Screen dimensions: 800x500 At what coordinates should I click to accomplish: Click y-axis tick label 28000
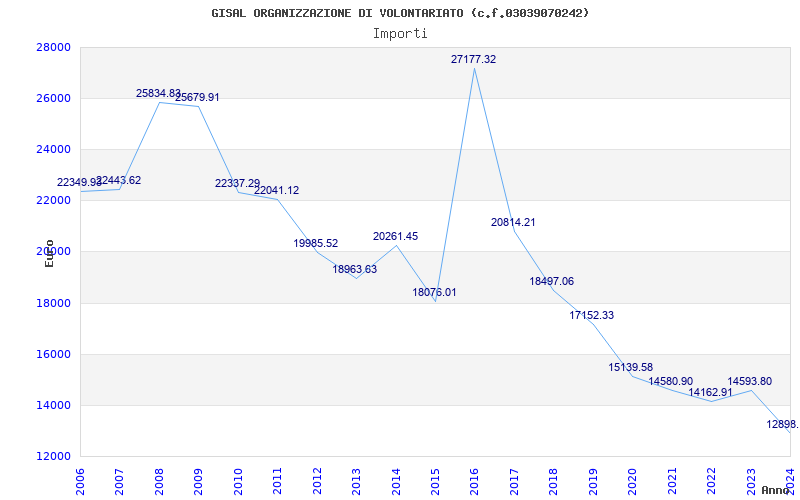(53, 47)
